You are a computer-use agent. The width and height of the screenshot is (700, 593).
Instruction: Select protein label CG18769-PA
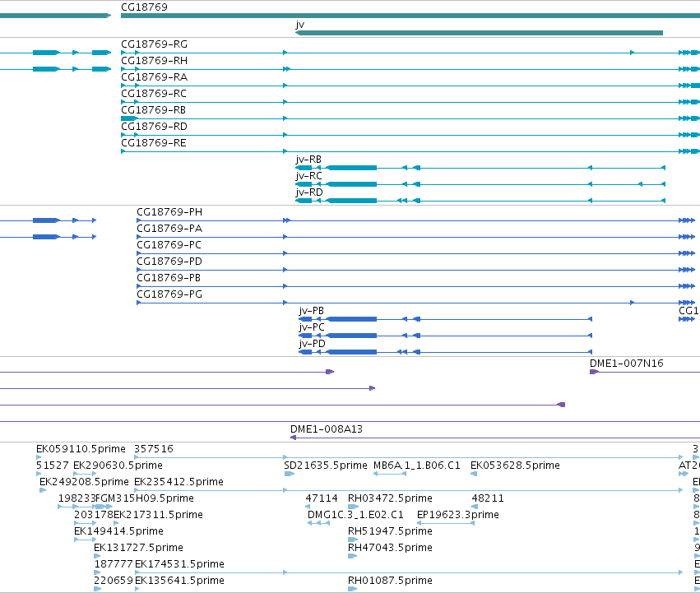169,229
